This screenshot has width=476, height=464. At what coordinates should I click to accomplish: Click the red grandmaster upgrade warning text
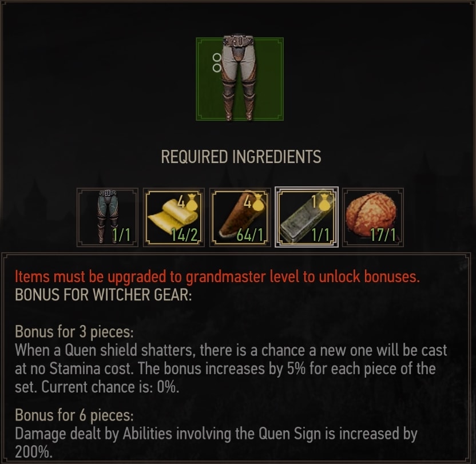pyautogui.click(x=217, y=277)
